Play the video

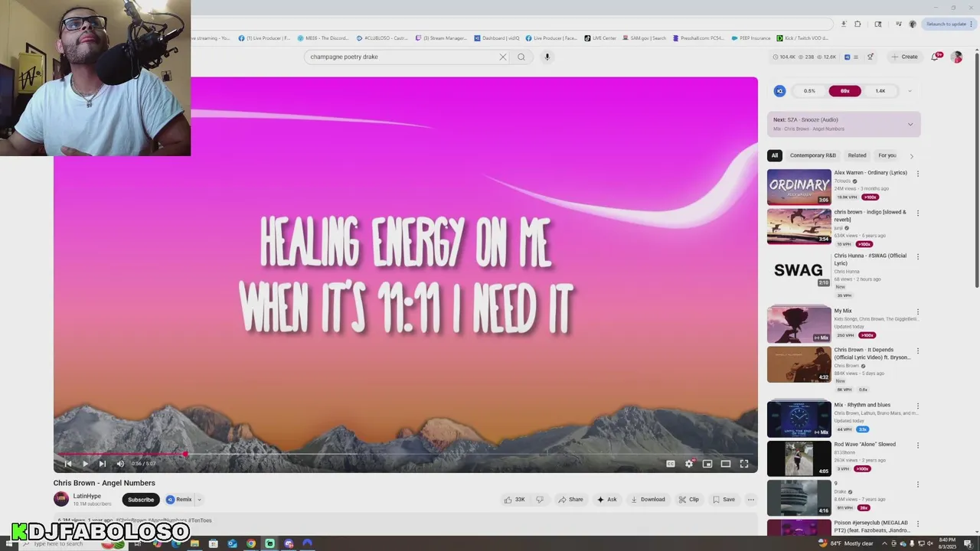click(85, 464)
